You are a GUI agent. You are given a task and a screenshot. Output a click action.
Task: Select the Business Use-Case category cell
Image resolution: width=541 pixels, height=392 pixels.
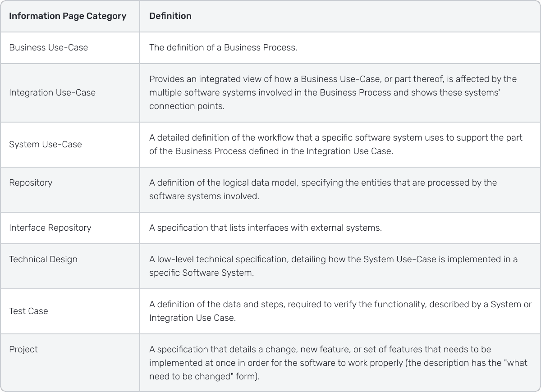(49, 47)
